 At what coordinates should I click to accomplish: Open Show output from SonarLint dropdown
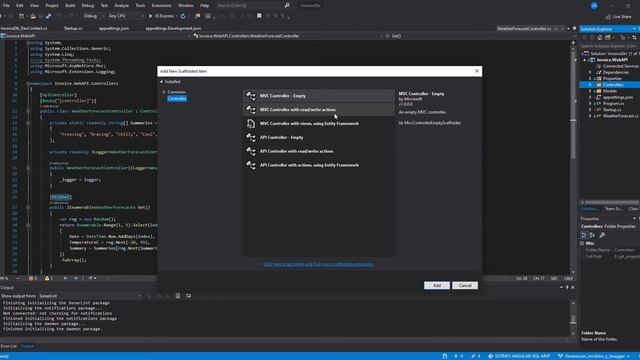coord(90,296)
